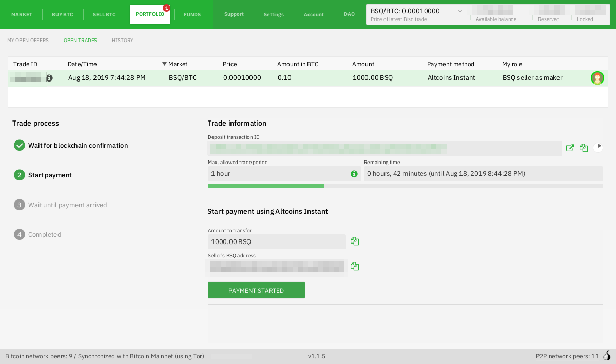Select the Aug 18, 2019 7:44:28 PM cell
This screenshot has height=364, width=616.
pyautogui.click(x=107, y=78)
